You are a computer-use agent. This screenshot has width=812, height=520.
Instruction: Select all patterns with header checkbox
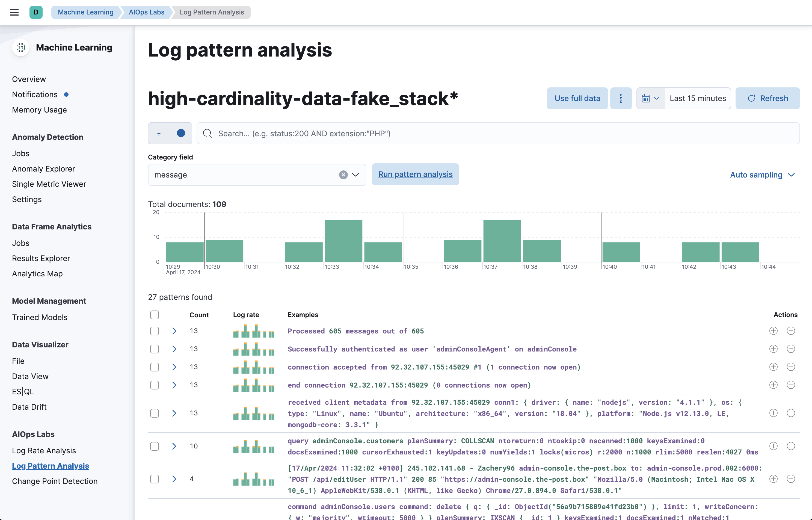pyautogui.click(x=155, y=315)
